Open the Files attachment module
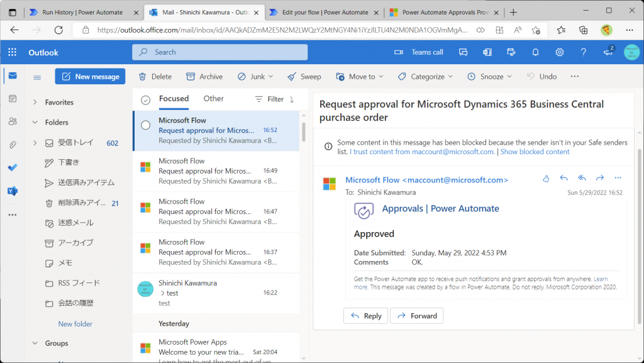 (x=13, y=145)
